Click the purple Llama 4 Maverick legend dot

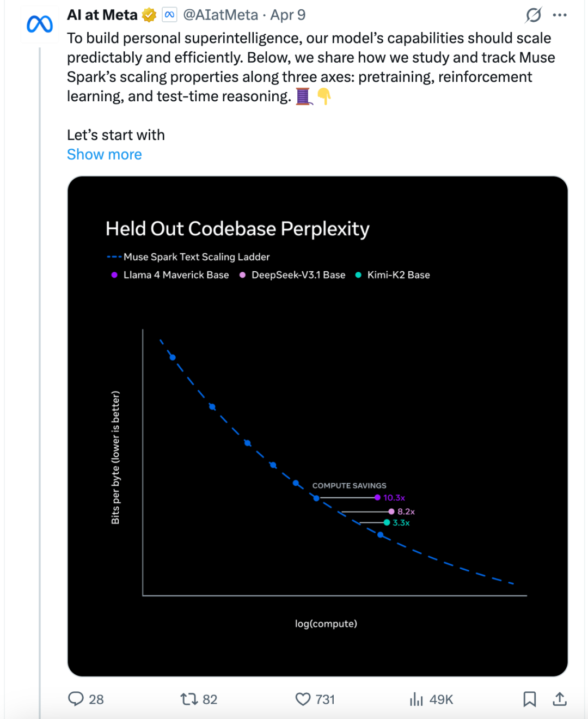114,275
